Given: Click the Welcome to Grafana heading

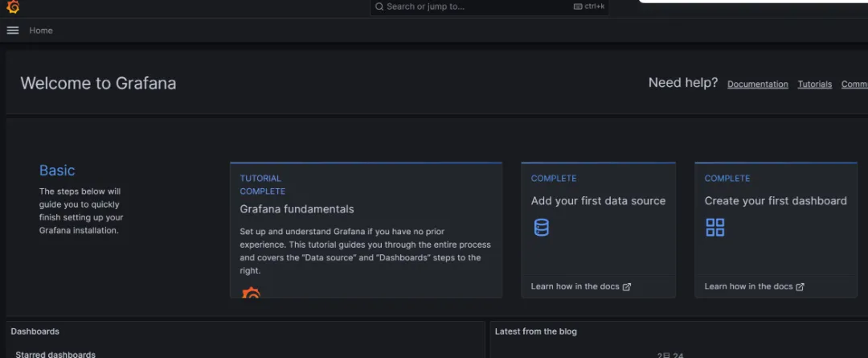Looking at the screenshot, I should tap(99, 83).
